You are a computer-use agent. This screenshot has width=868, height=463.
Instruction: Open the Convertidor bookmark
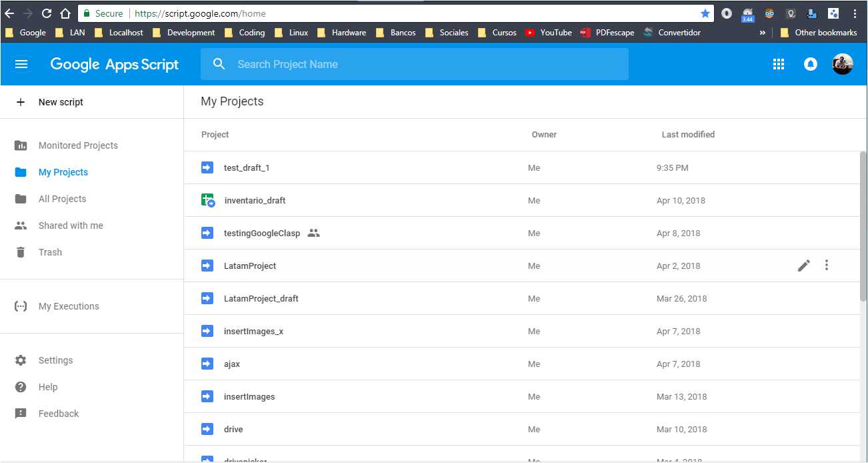[x=672, y=32]
